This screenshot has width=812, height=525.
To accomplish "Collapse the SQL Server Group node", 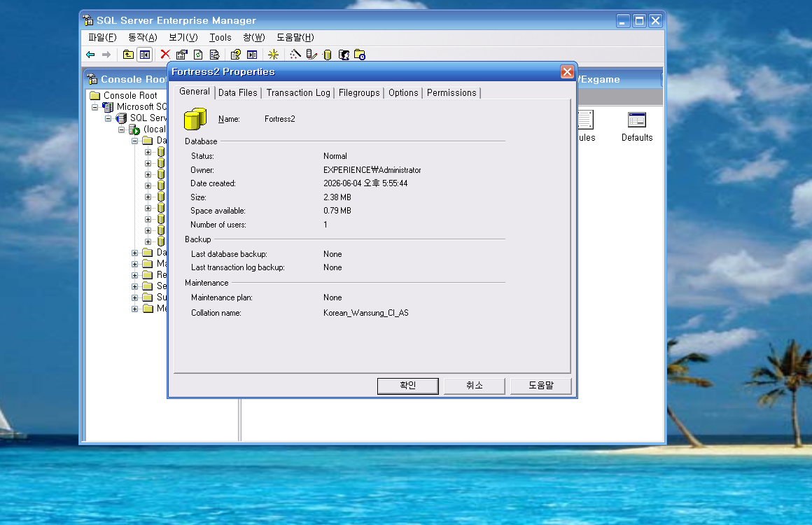I will pos(108,118).
